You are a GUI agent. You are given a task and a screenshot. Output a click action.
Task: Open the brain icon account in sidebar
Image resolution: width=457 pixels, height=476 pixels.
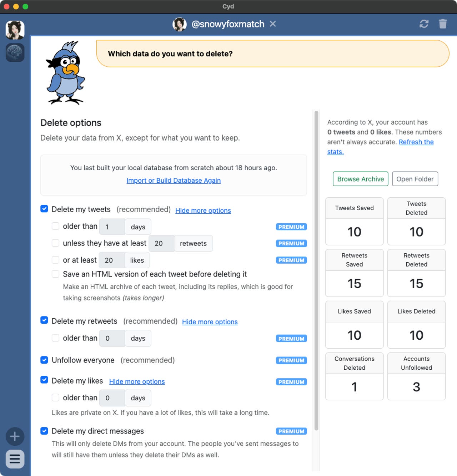click(x=15, y=53)
